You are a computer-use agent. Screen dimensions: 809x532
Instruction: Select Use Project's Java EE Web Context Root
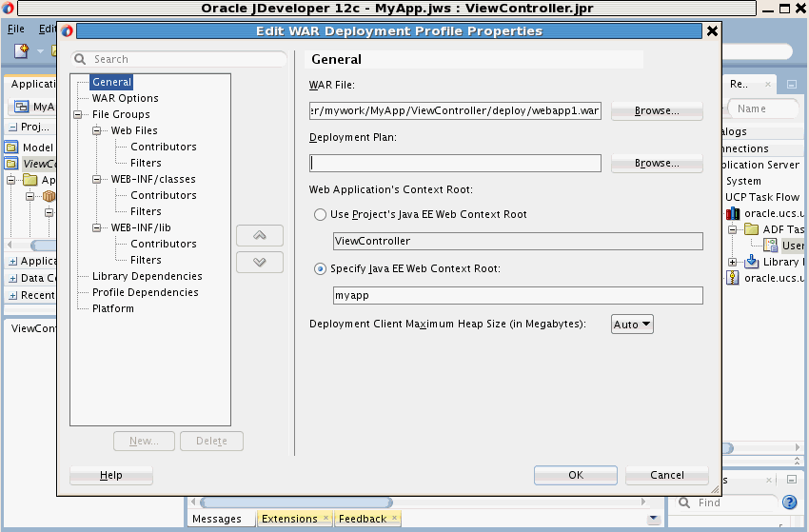pyautogui.click(x=320, y=215)
